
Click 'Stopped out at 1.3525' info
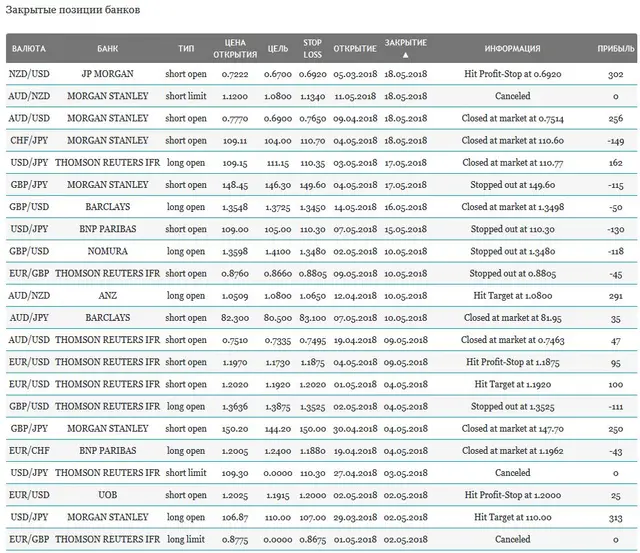coord(513,406)
